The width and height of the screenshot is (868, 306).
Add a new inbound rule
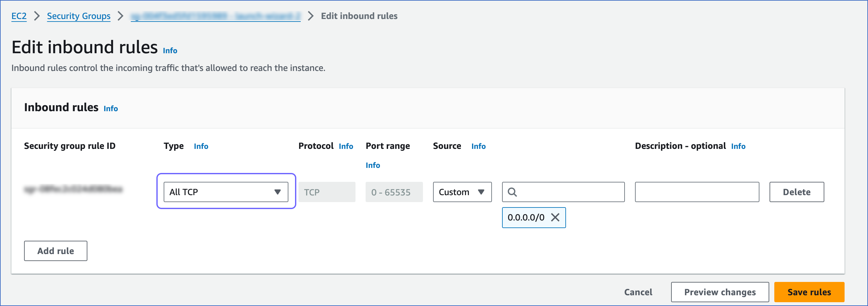pyautogui.click(x=56, y=251)
